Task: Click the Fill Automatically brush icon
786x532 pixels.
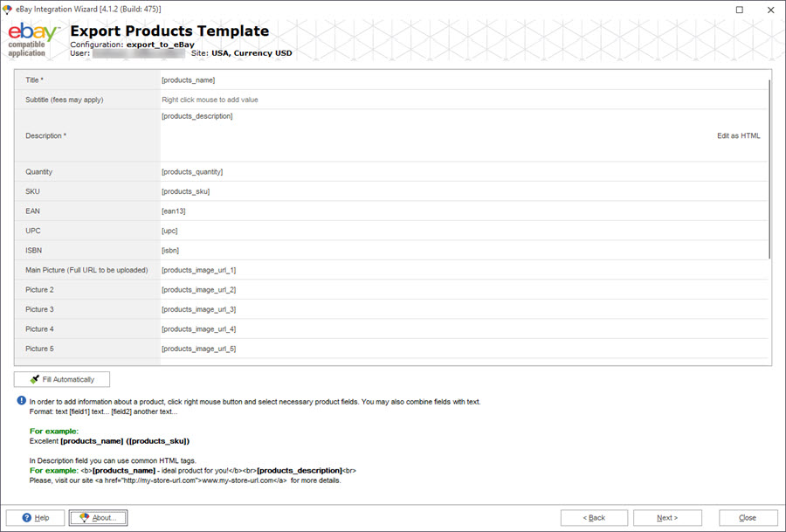Action: (x=35, y=379)
